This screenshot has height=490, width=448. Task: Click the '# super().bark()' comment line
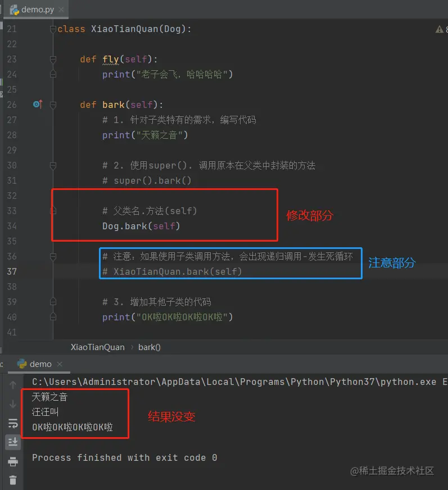click(x=147, y=180)
